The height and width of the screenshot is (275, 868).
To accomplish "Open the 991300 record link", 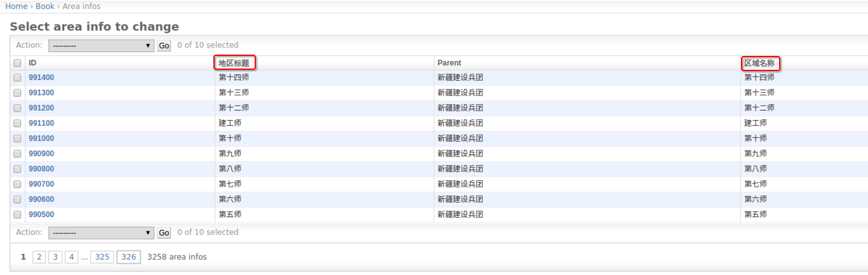I will pos(41,93).
